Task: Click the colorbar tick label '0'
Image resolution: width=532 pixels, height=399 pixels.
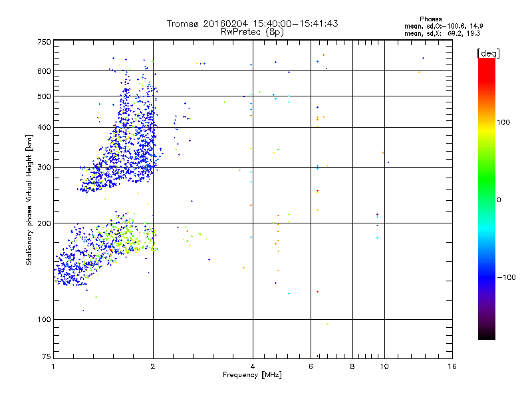Action: point(499,200)
